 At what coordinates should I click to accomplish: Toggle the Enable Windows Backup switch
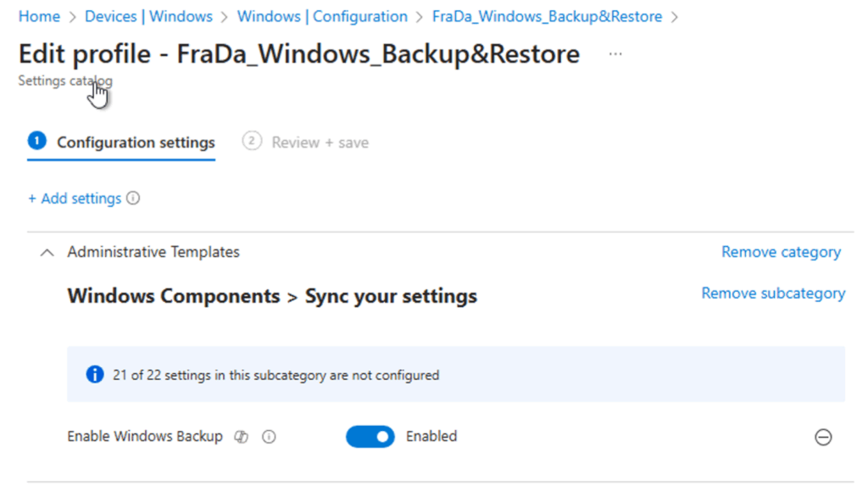tap(370, 437)
